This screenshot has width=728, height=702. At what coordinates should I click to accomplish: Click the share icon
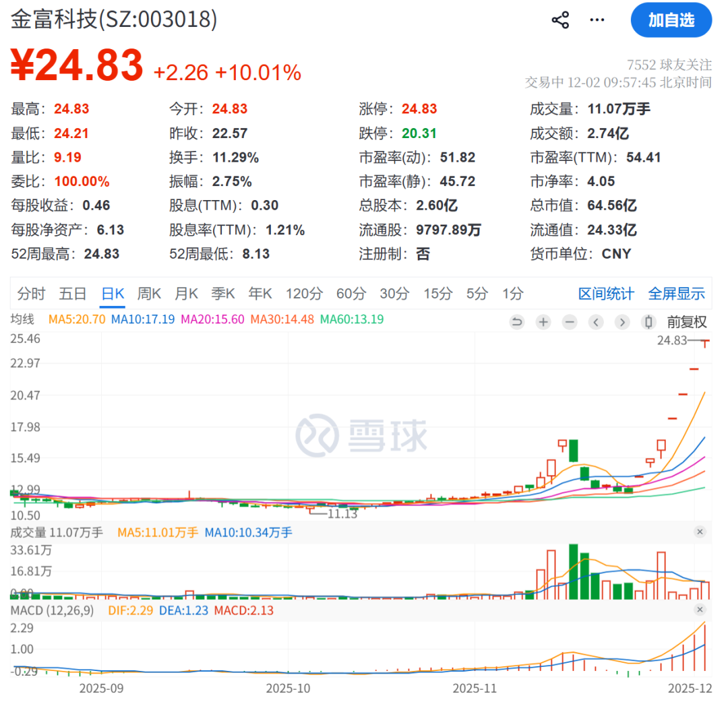click(x=560, y=20)
